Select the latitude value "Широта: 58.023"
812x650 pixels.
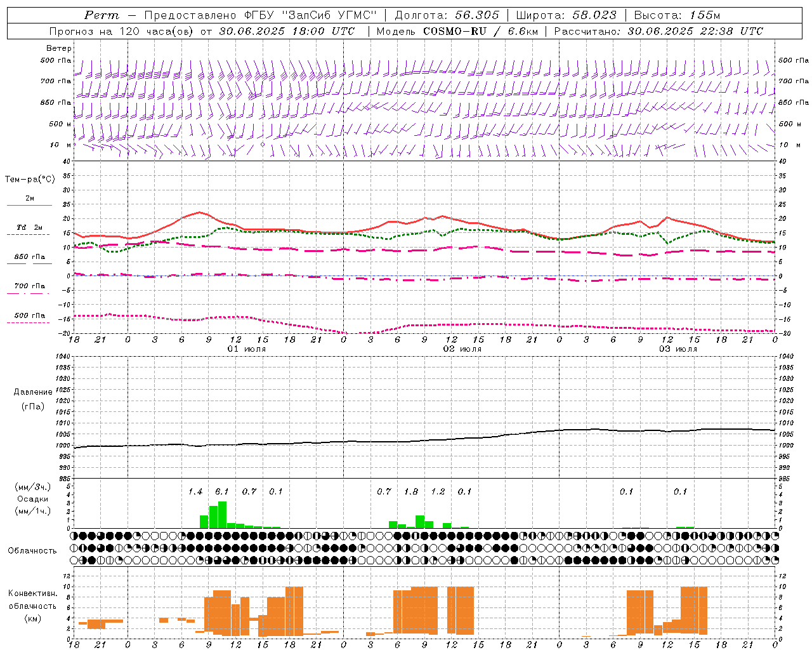point(566,15)
